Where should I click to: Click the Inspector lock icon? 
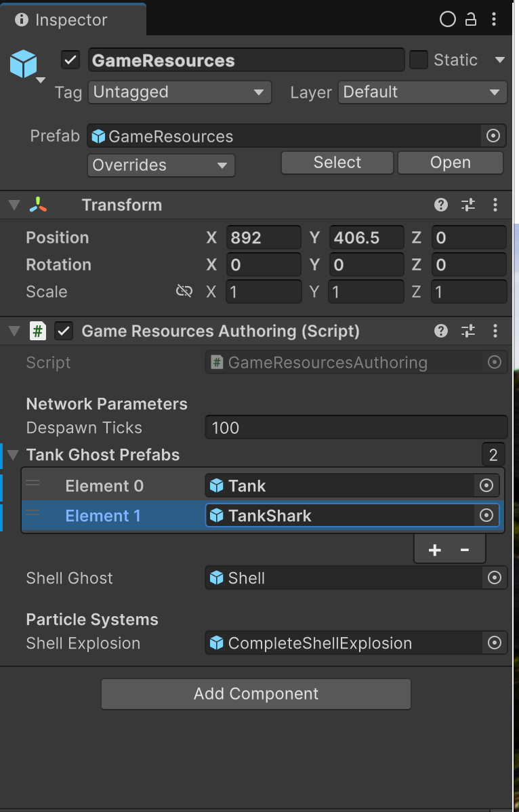tap(470, 20)
